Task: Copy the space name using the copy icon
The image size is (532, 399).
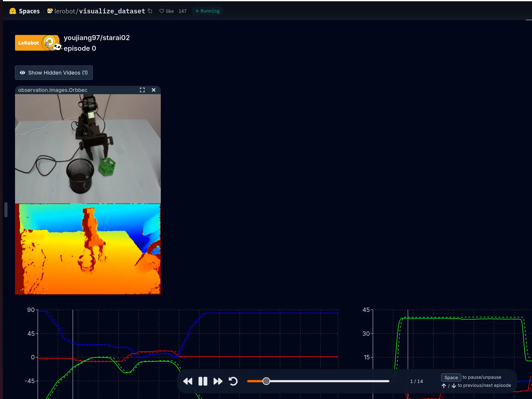Action: click(x=150, y=11)
